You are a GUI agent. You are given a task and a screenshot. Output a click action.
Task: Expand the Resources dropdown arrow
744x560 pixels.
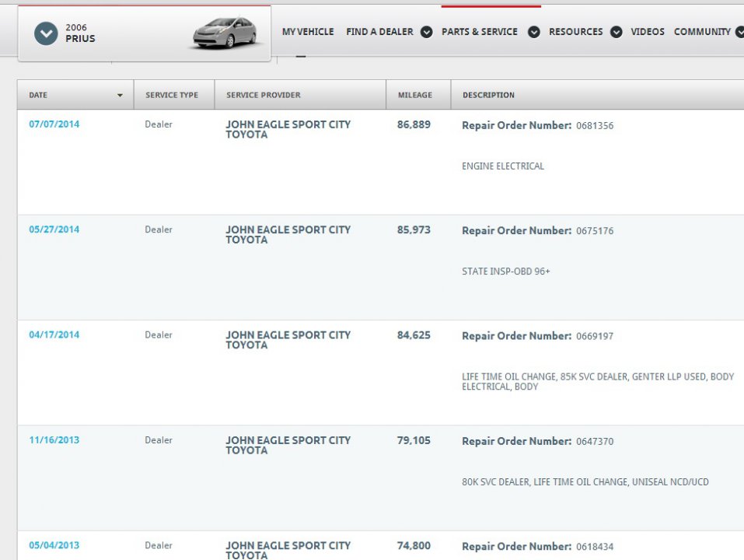point(617,32)
